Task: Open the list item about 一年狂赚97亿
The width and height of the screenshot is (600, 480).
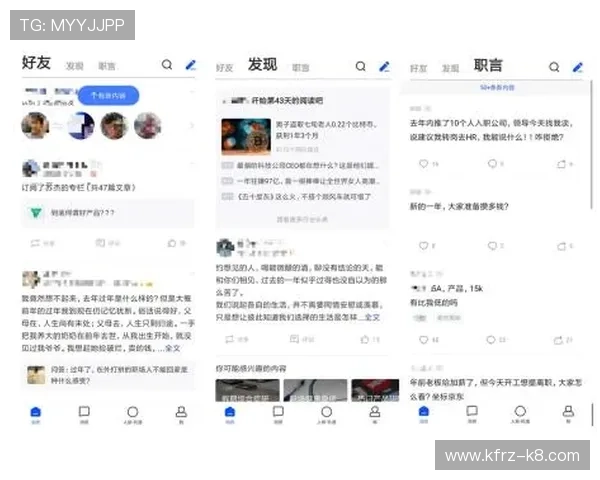Action: (x=300, y=181)
